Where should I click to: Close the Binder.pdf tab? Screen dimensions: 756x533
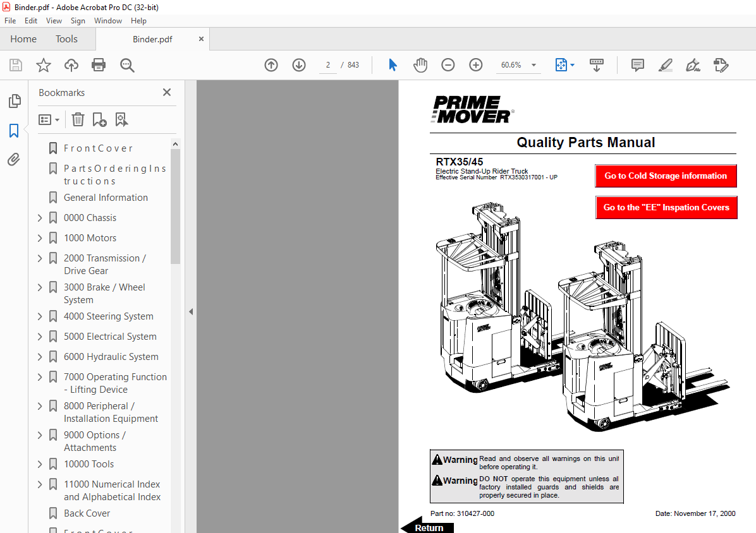click(201, 39)
